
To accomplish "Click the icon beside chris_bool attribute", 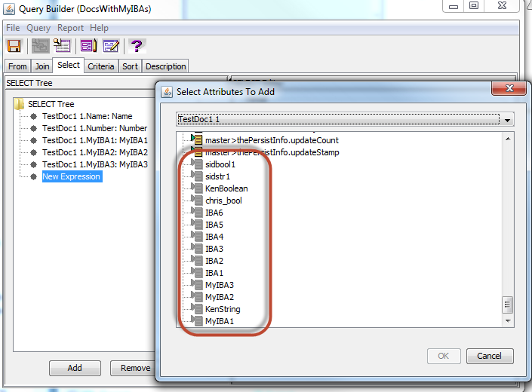I will point(197,201).
